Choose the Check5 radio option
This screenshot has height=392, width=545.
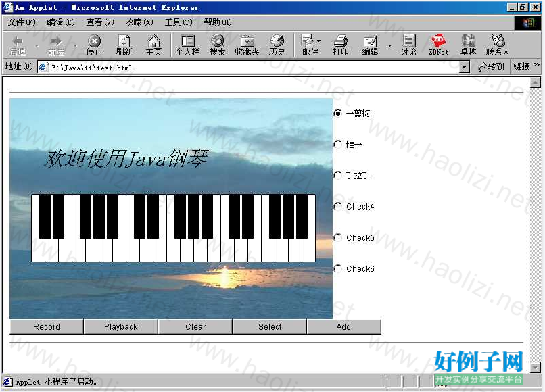click(338, 238)
